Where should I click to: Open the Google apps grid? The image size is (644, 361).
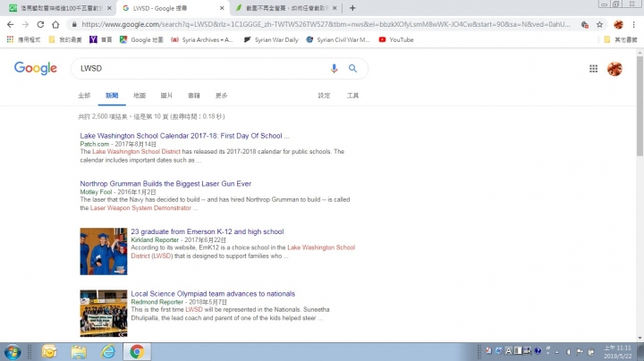593,69
